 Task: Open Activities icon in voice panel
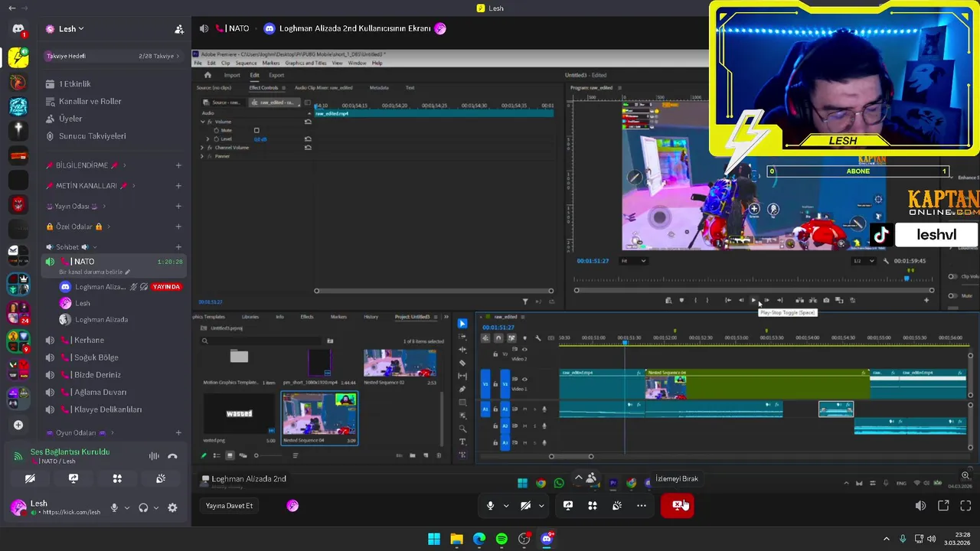(x=117, y=478)
